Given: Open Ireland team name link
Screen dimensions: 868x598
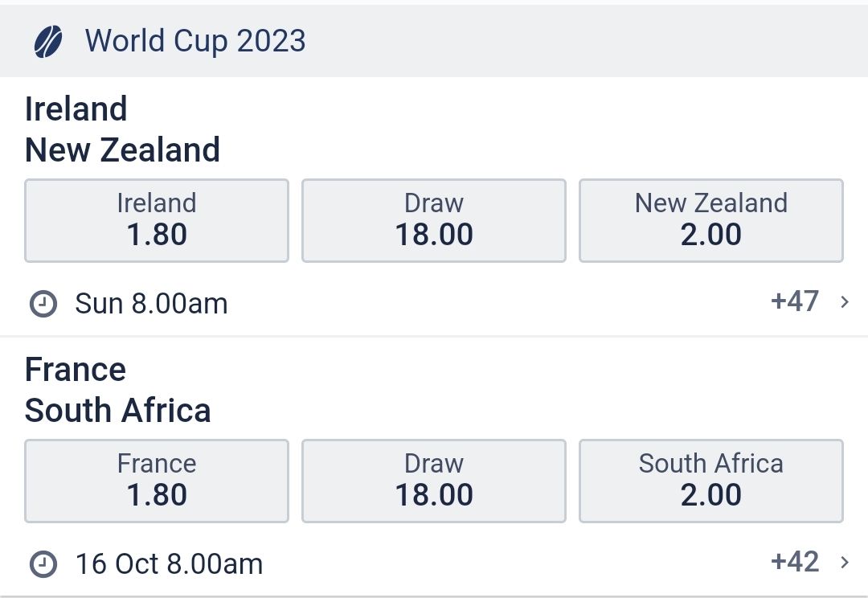Looking at the screenshot, I should [76, 109].
